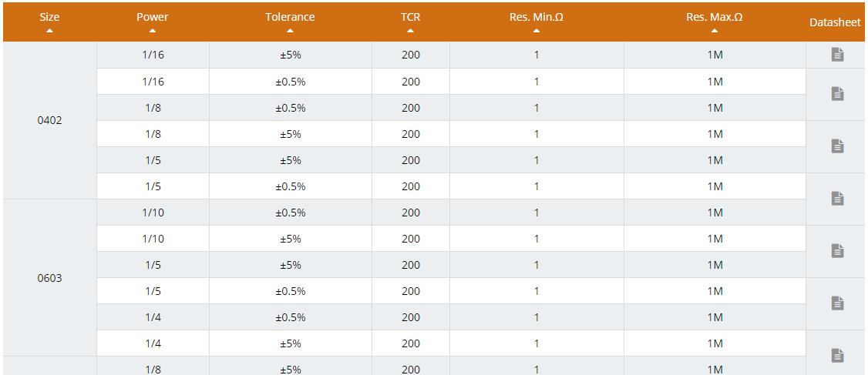Viewport: 868px width, 375px height.
Task: Click the Power header label
Action: click(153, 17)
